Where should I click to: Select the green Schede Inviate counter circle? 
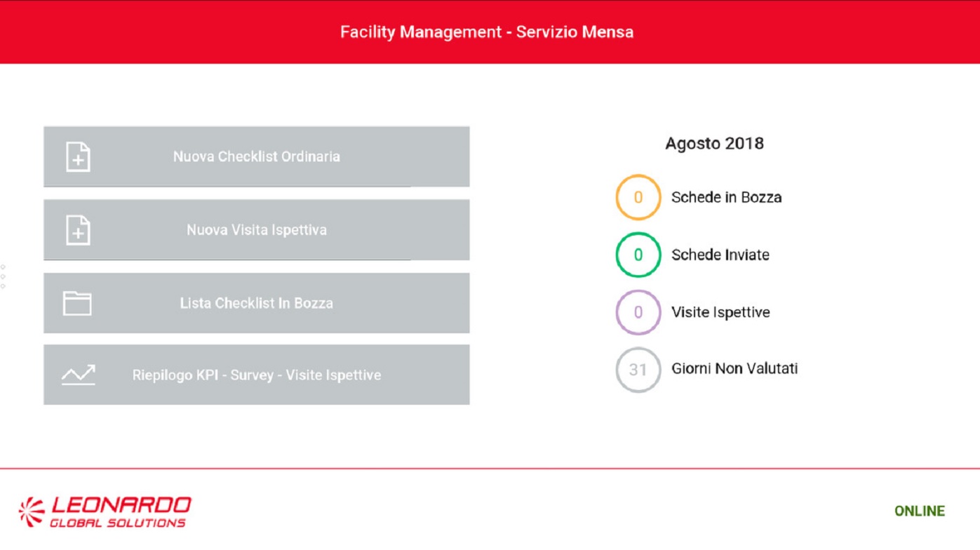coord(638,255)
